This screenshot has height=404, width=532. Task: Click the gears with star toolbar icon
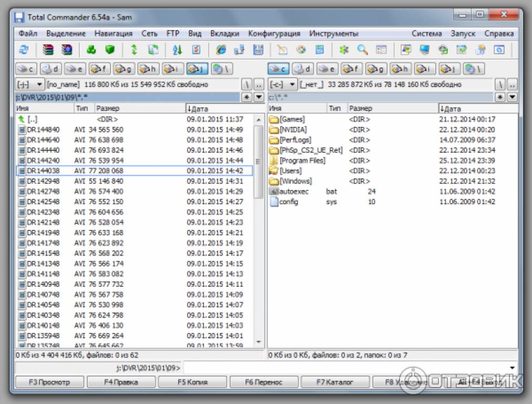(x=480, y=50)
